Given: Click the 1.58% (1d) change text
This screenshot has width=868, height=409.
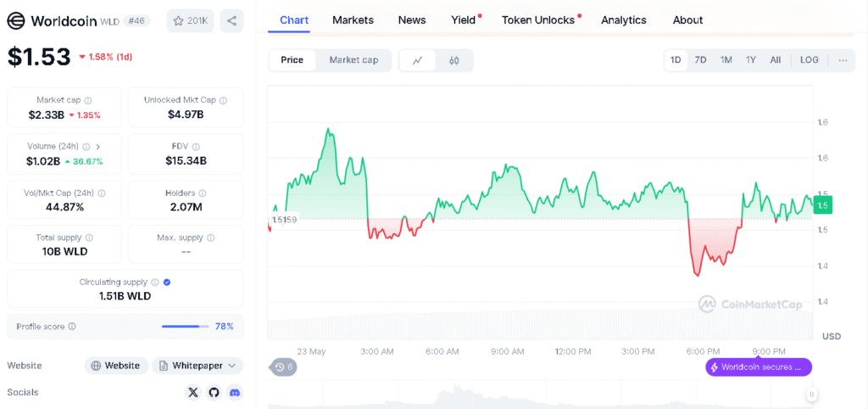Looking at the screenshot, I should [109, 57].
